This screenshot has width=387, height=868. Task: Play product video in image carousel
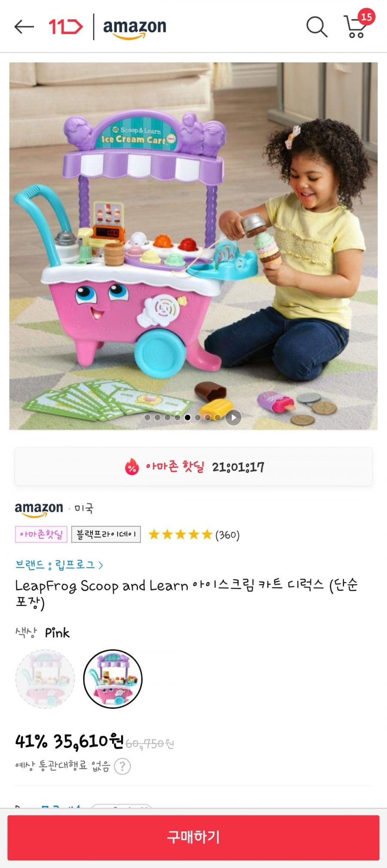click(233, 417)
